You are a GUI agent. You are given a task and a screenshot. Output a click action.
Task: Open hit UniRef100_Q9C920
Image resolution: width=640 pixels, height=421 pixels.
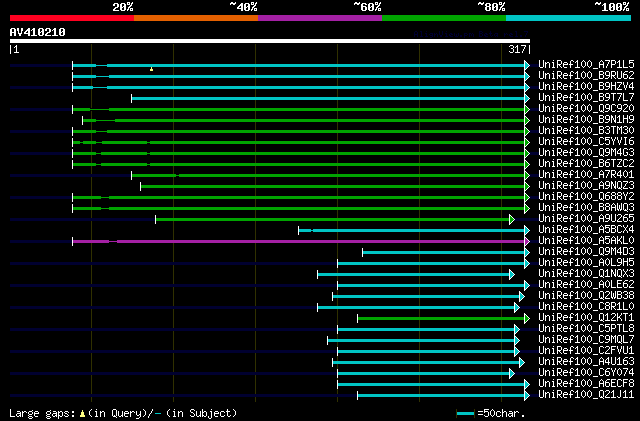click(586, 109)
